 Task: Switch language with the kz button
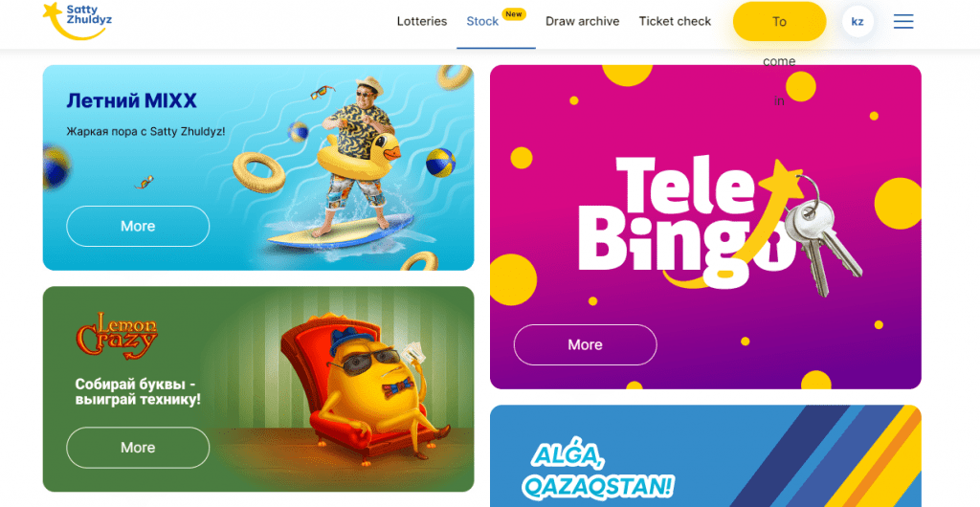857,21
